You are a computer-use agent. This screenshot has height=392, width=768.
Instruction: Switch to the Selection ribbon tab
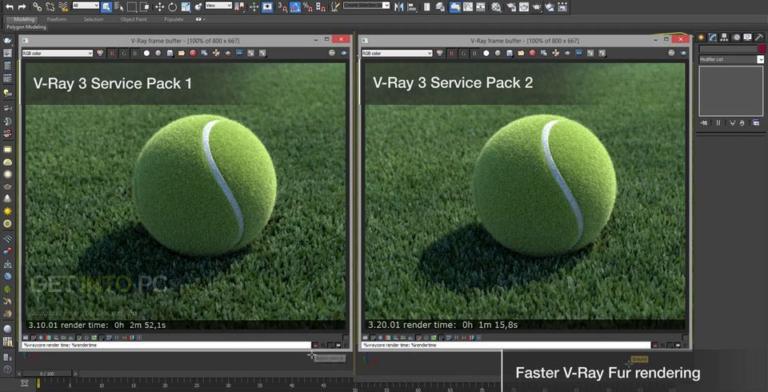[x=94, y=20]
